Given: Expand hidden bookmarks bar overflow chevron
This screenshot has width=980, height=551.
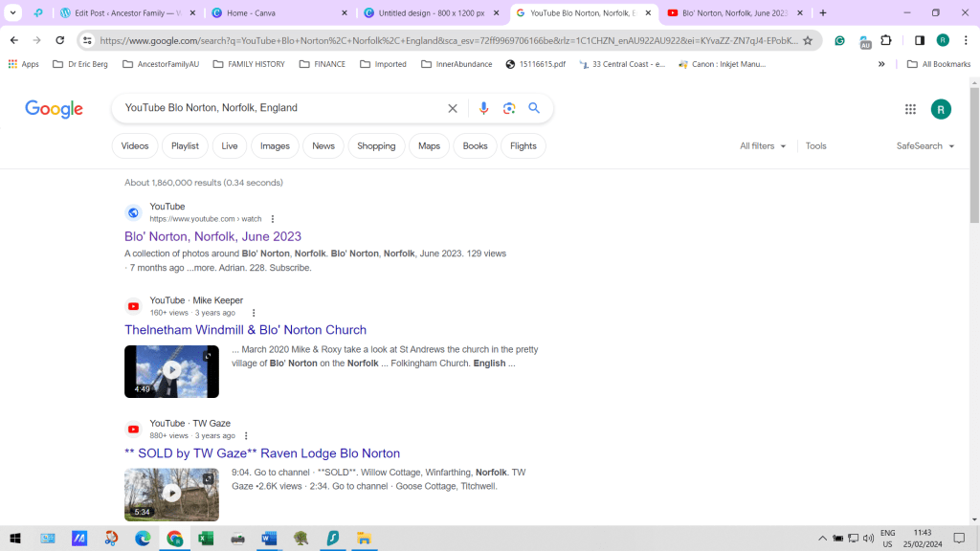Looking at the screenshot, I should [x=881, y=64].
